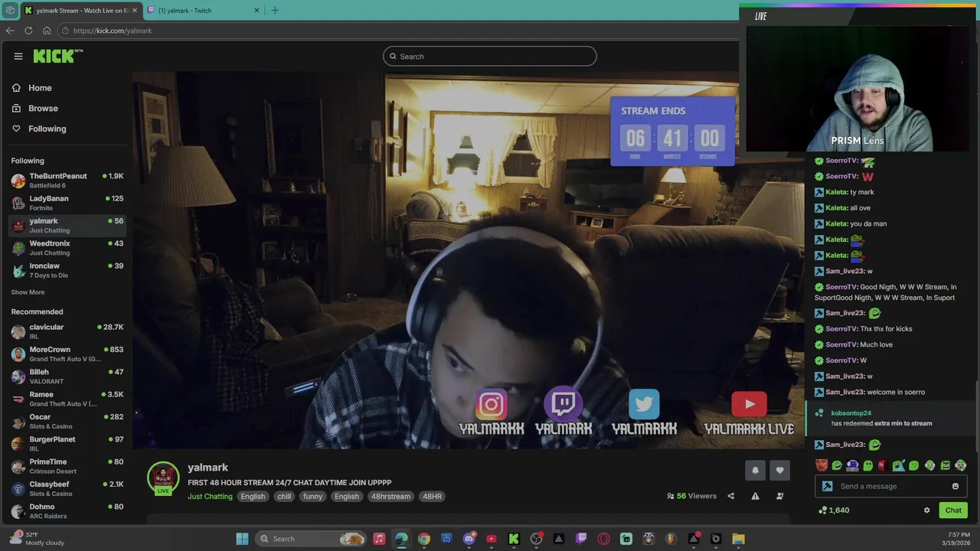Image resolution: width=980 pixels, height=551 pixels.
Task: Open Weedtronix channel in Following list
Action: click(x=67, y=248)
